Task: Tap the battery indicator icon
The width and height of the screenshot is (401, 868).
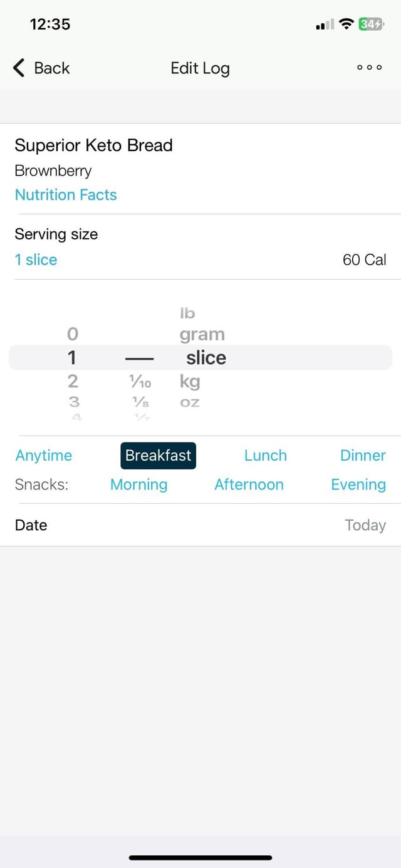Action: (x=370, y=24)
